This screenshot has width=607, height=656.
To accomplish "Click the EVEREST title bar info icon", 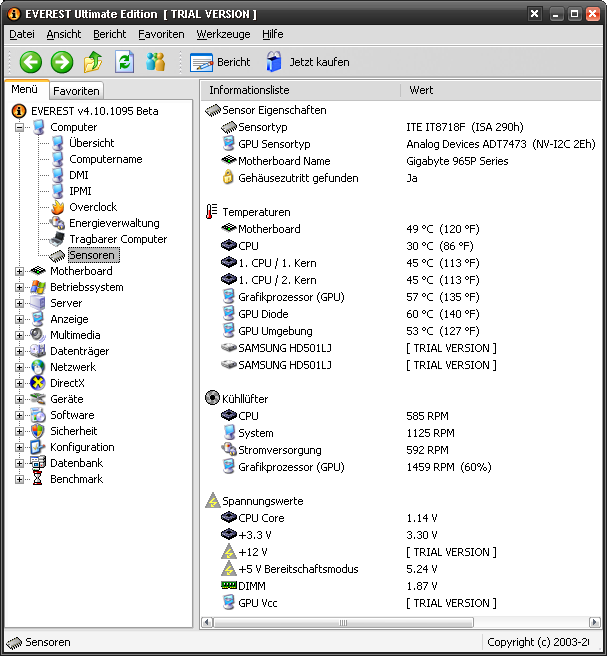I will coord(13,14).
